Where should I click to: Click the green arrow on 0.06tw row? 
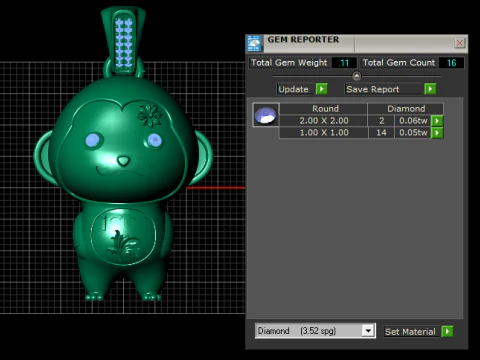tap(437, 121)
